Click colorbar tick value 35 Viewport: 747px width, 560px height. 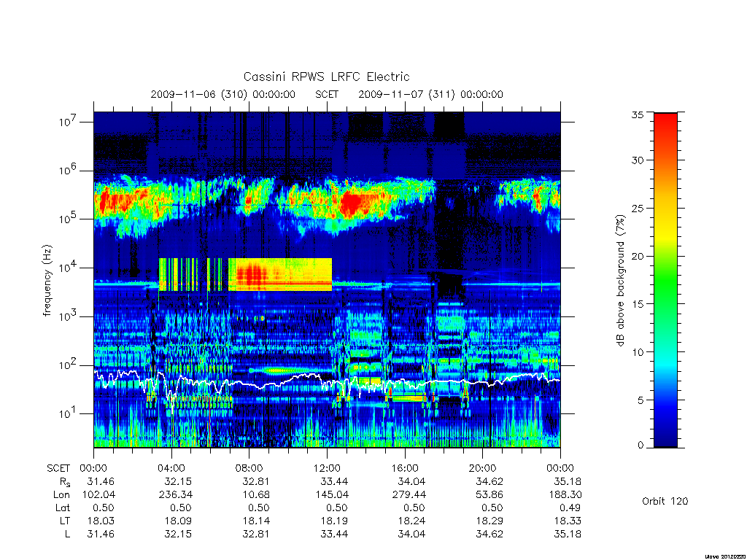pyautogui.click(x=638, y=114)
